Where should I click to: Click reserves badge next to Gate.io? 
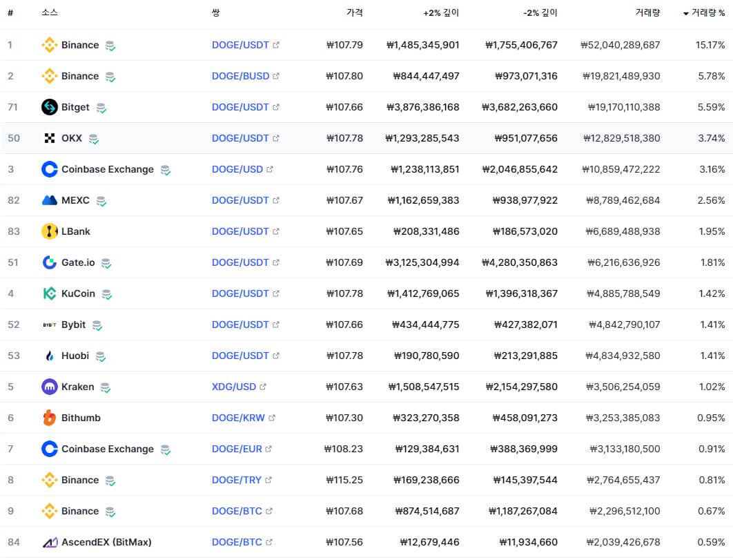106,263
